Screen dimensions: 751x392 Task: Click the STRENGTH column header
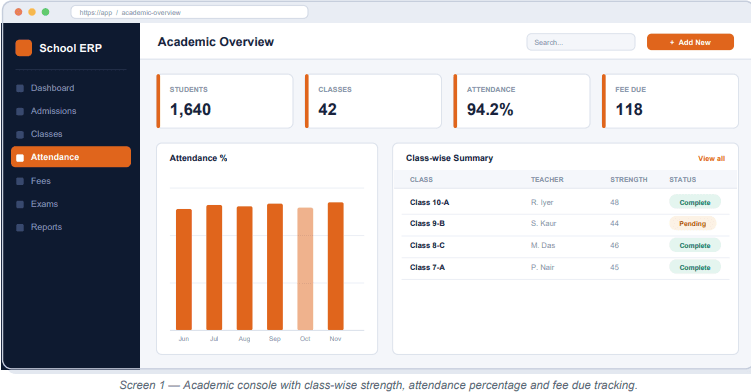click(x=628, y=180)
